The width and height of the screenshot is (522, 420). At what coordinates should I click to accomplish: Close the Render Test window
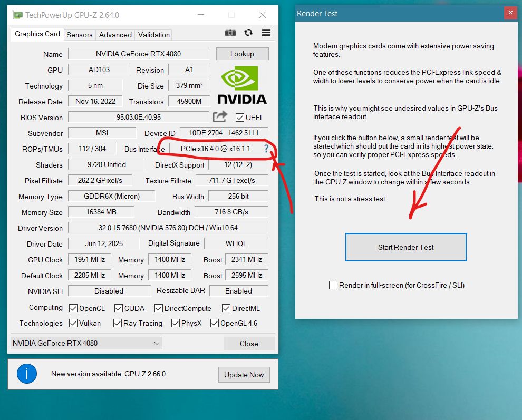coord(511,13)
